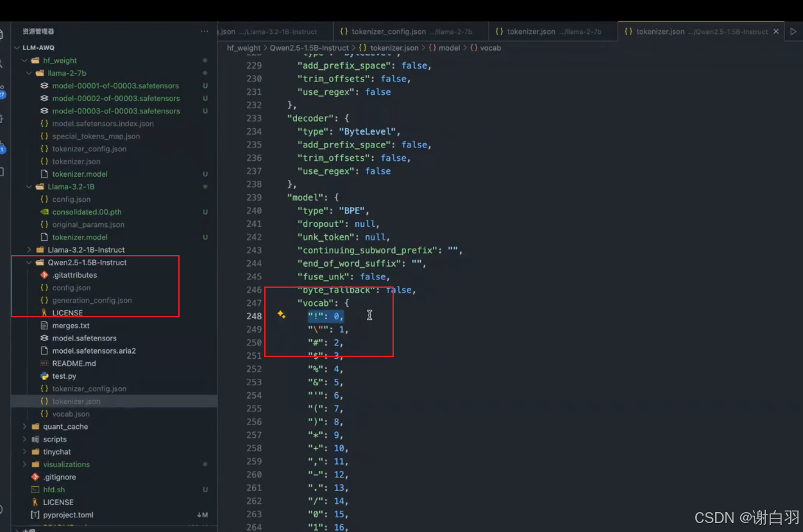Collapse the llama-2-7b folder
The height and width of the screenshot is (532, 803).
tap(29, 74)
